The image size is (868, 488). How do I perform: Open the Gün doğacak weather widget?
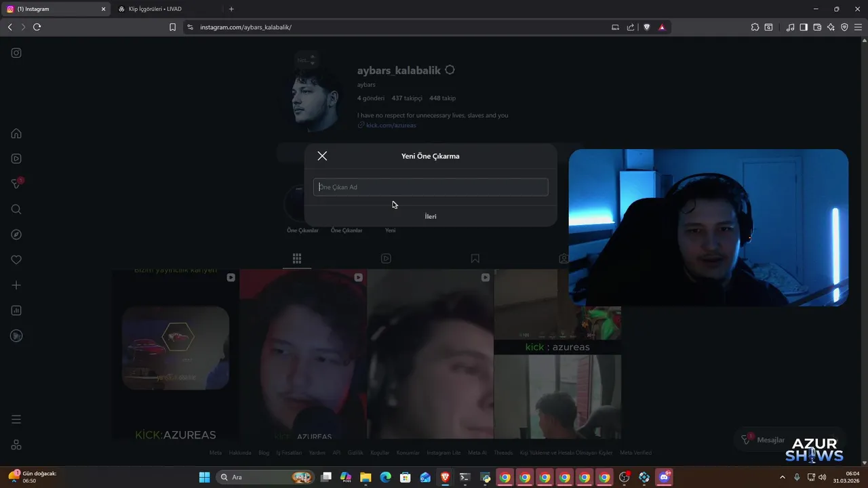(x=33, y=477)
